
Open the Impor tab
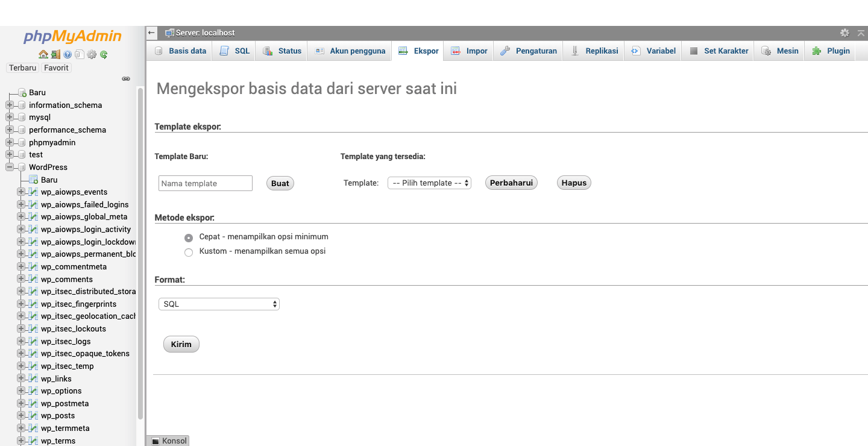coord(469,51)
